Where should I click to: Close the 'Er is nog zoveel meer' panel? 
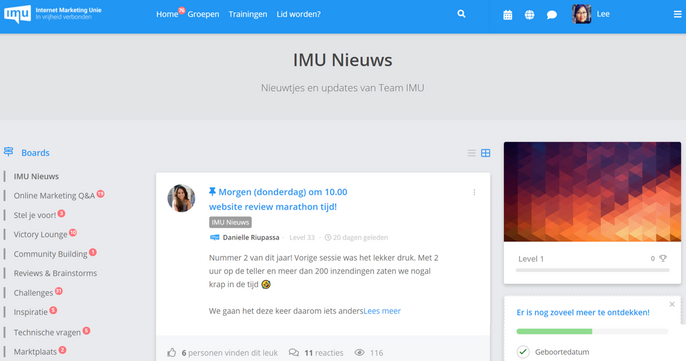click(x=672, y=304)
